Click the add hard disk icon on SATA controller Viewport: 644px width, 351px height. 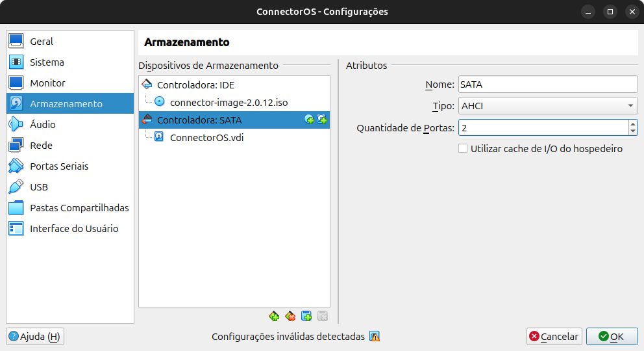click(323, 120)
